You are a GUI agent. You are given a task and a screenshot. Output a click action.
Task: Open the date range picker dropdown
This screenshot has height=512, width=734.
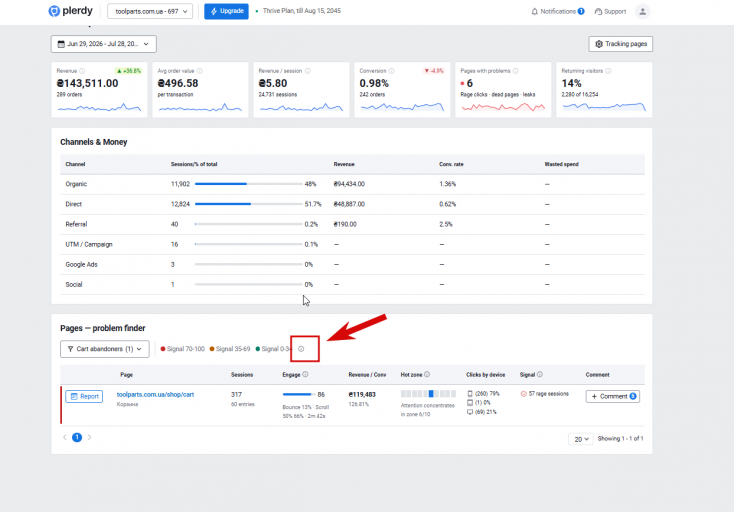(103, 44)
